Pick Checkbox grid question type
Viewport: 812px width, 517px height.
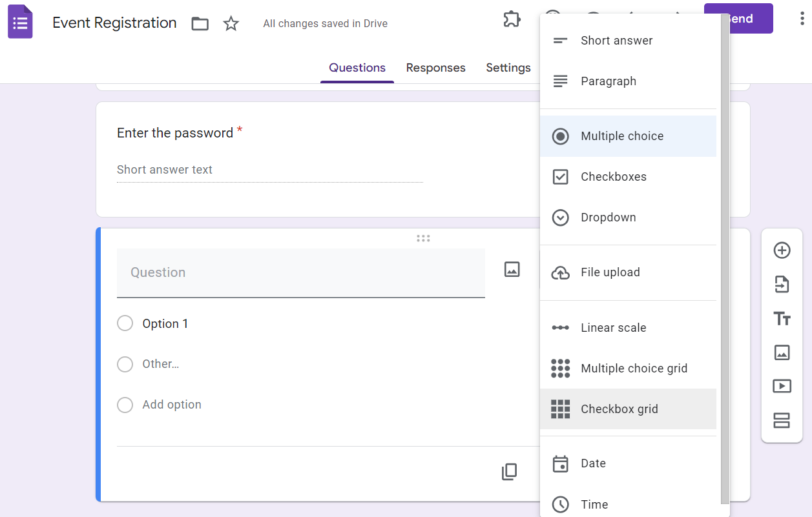[x=628, y=409]
